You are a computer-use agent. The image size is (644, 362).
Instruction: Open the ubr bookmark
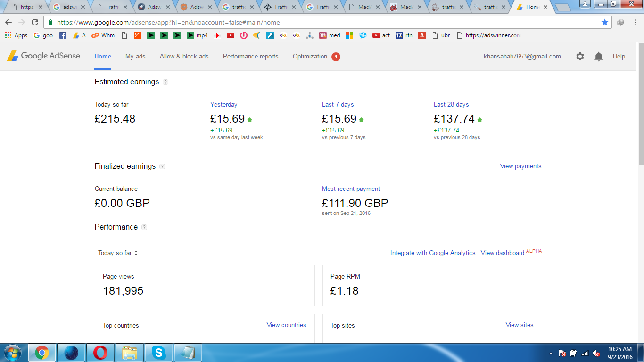pos(441,35)
